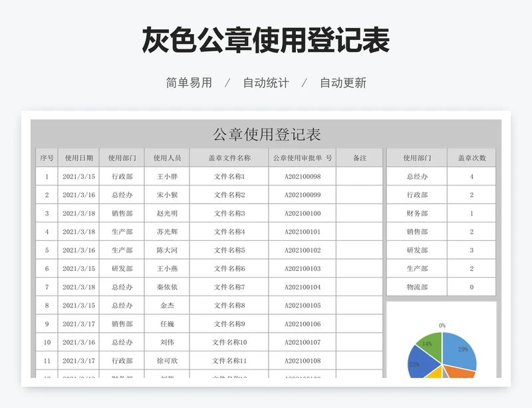Click the name cell 金杰
Screen dimensions: 532x408
167,306
